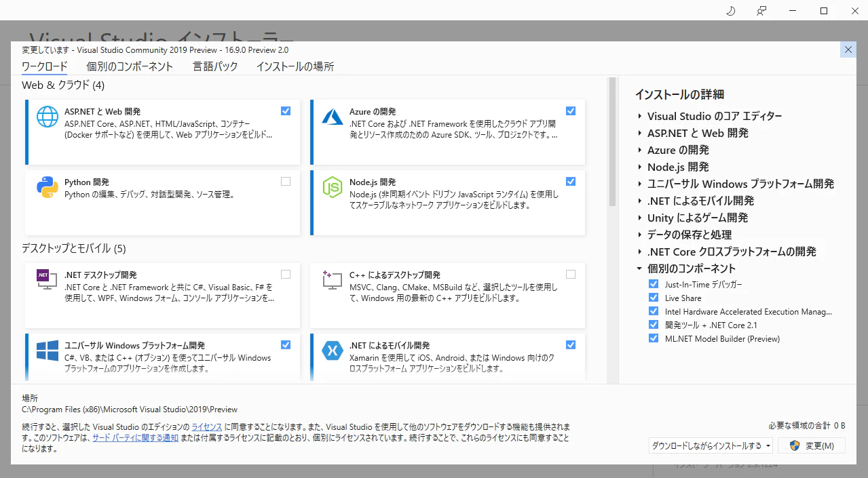868x478 pixels.
Task: Click the install path C:\Program Files (x86)\Microsoft Visual Studio\2019\Preview
Action: [x=130, y=410]
